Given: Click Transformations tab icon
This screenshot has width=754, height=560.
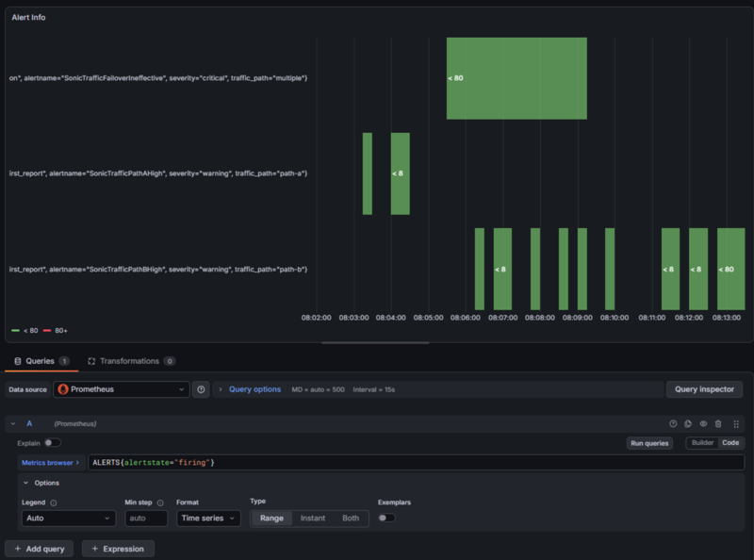Looking at the screenshot, I should [91, 361].
